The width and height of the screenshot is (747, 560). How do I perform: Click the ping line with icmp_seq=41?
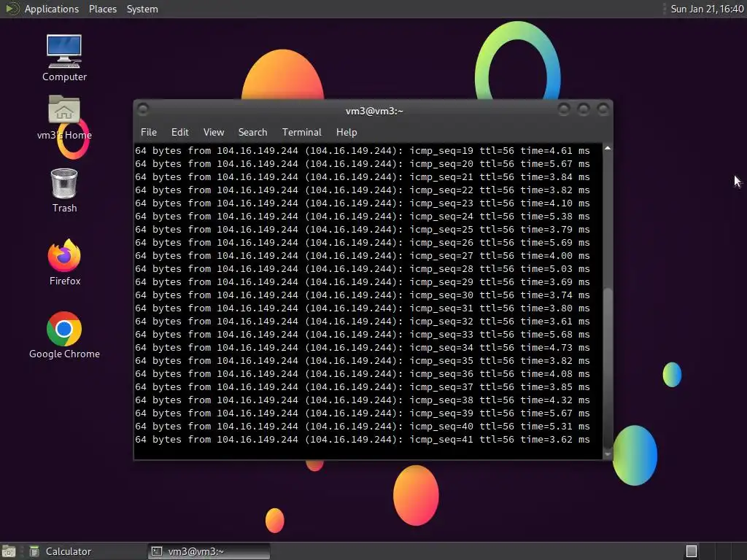pos(362,440)
